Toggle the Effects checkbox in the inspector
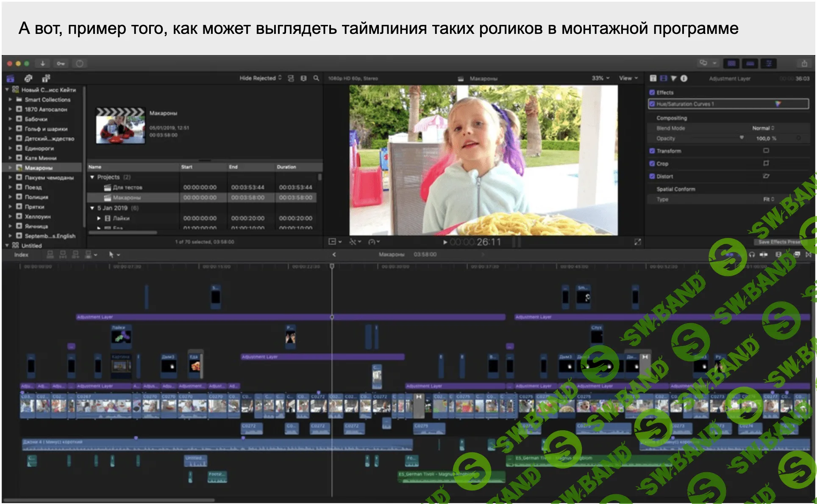Viewport: 817px width, 504px height. tap(653, 92)
